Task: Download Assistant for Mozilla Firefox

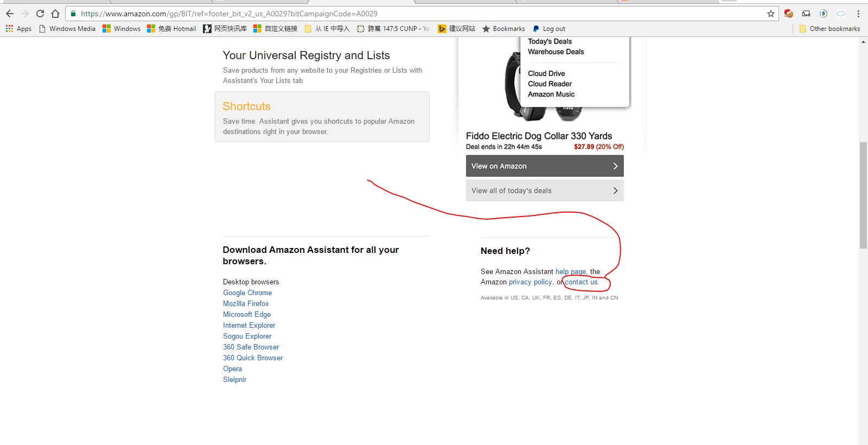Action: (x=246, y=303)
